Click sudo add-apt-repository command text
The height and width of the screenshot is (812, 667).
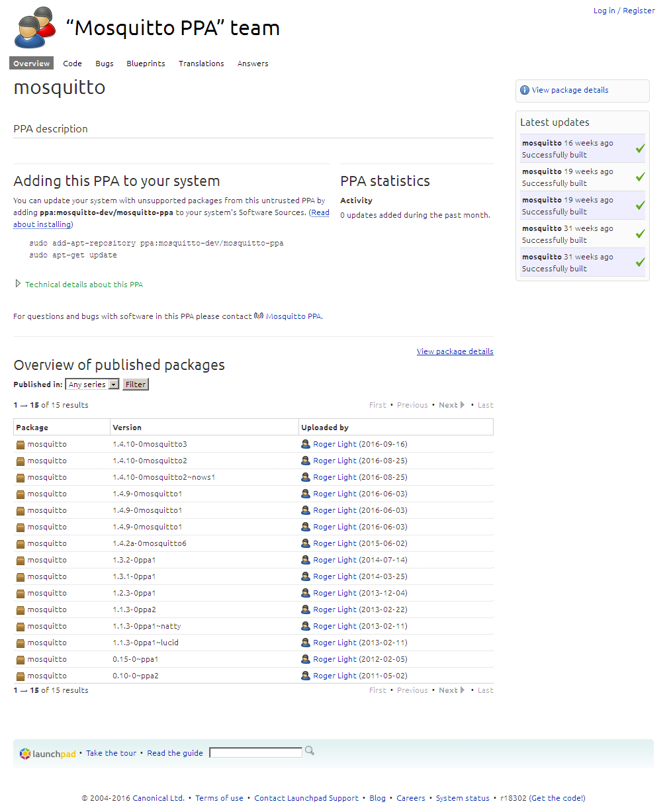pos(156,243)
